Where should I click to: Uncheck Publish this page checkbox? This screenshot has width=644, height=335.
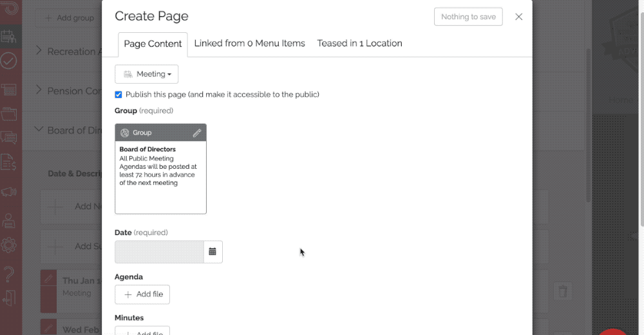point(118,95)
